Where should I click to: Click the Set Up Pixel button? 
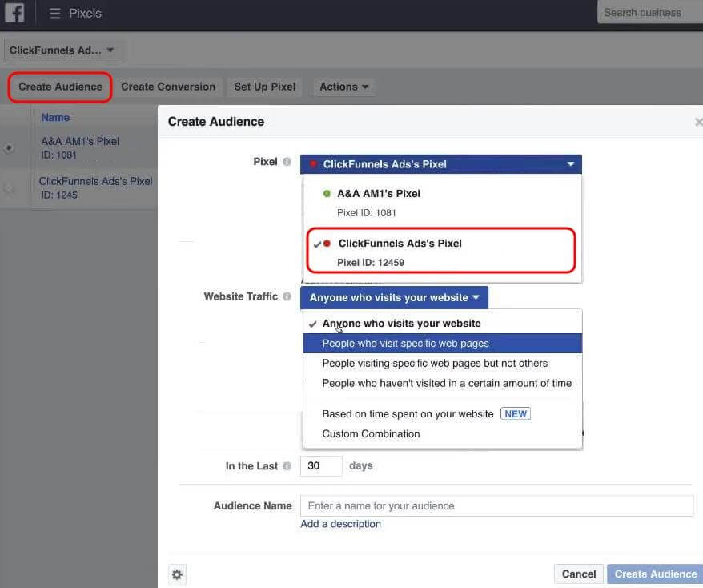[264, 87]
